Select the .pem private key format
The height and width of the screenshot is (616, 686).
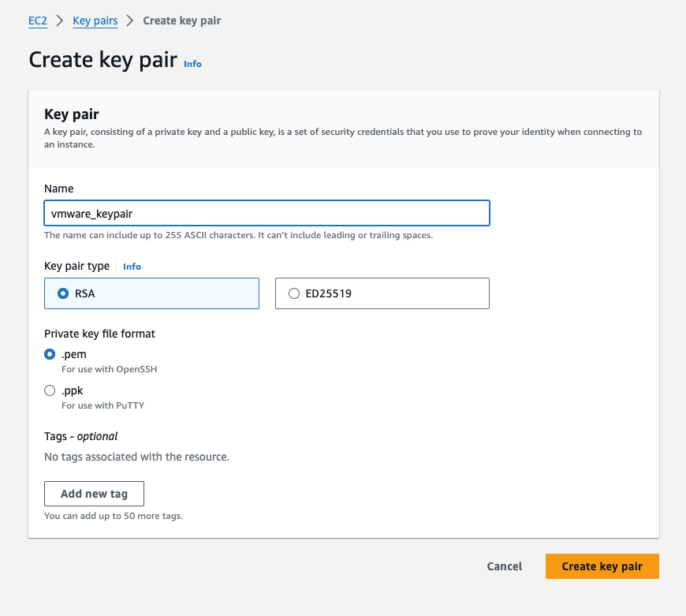(x=50, y=354)
